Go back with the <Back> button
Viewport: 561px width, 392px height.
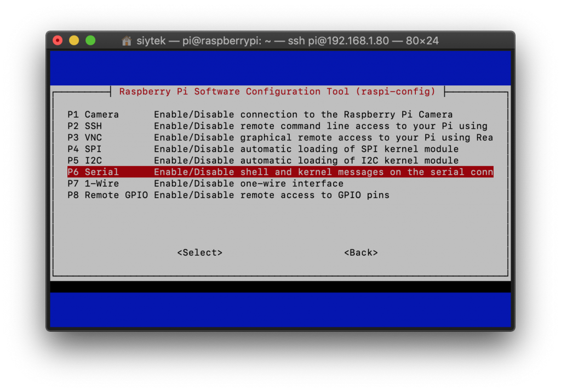360,252
